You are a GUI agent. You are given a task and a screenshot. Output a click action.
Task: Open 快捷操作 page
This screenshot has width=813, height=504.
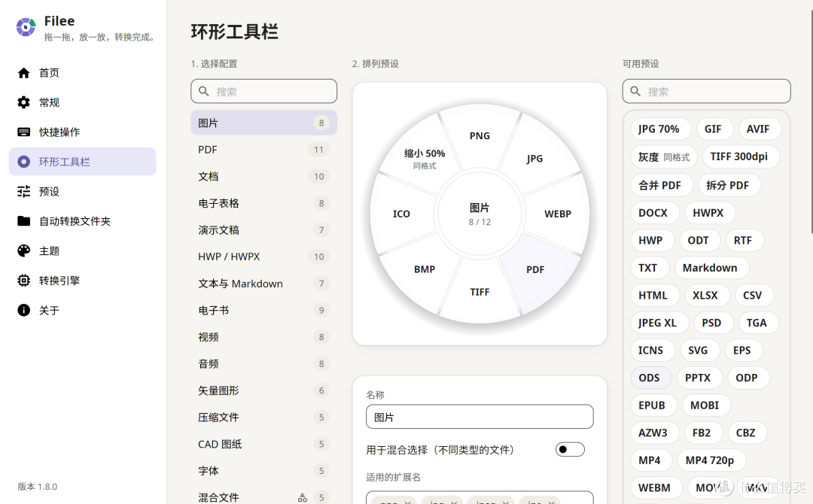(83, 132)
